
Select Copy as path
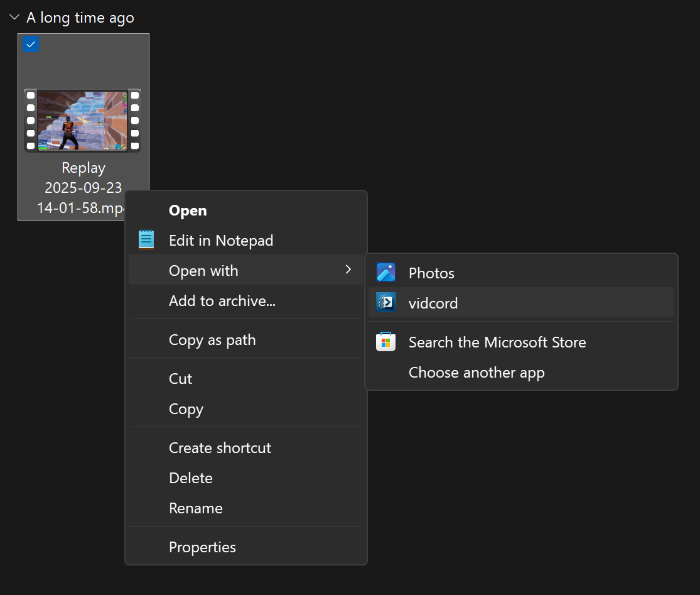(x=246, y=339)
